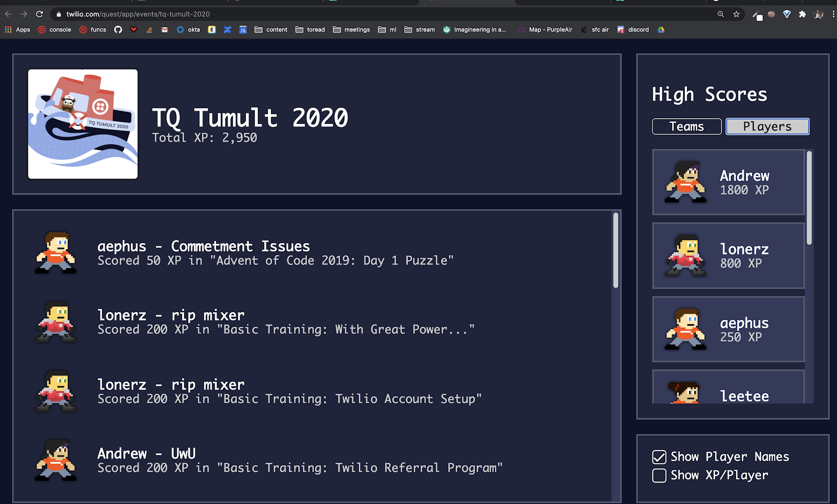Click lonerz avatar in Twilio Account Setup entry
The image size is (837, 504).
pyautogui.click(x=56, y=392)
